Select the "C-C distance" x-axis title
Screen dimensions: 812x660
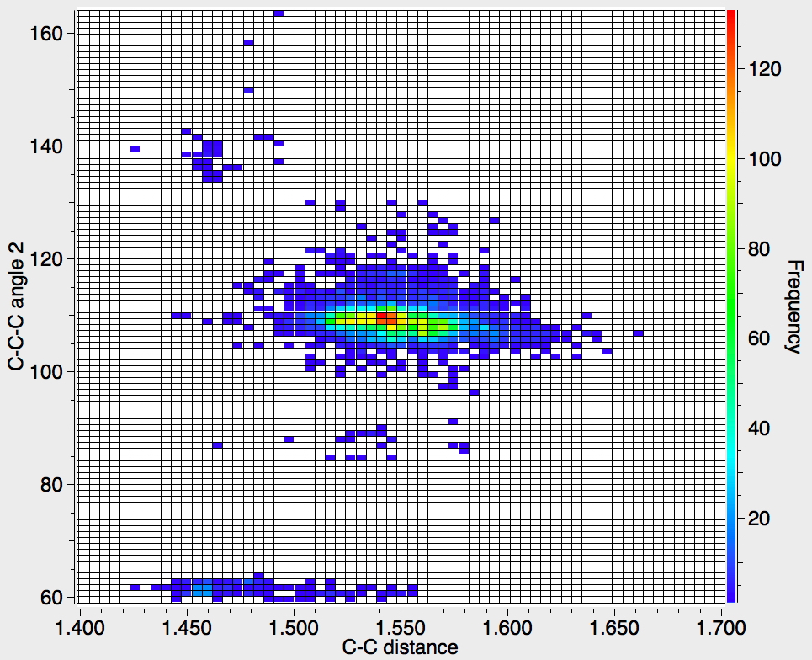click(x=401, y=647)
